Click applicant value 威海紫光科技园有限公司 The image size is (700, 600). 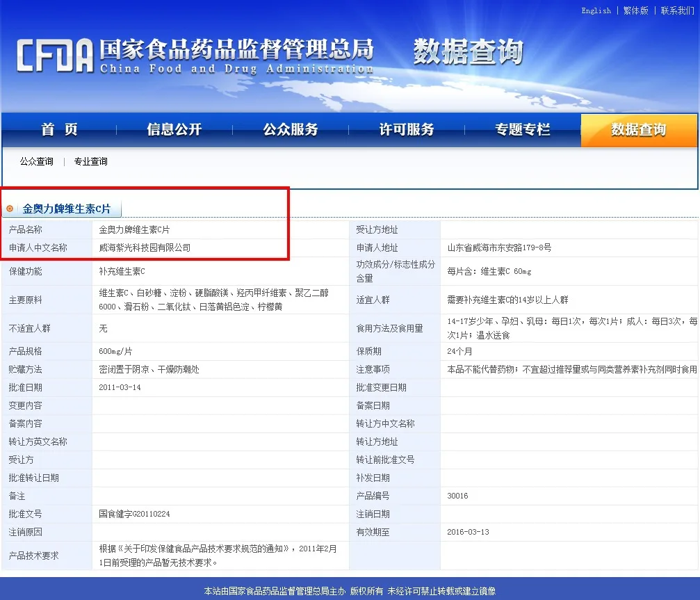pyautogui.click(x=145, y=248)
